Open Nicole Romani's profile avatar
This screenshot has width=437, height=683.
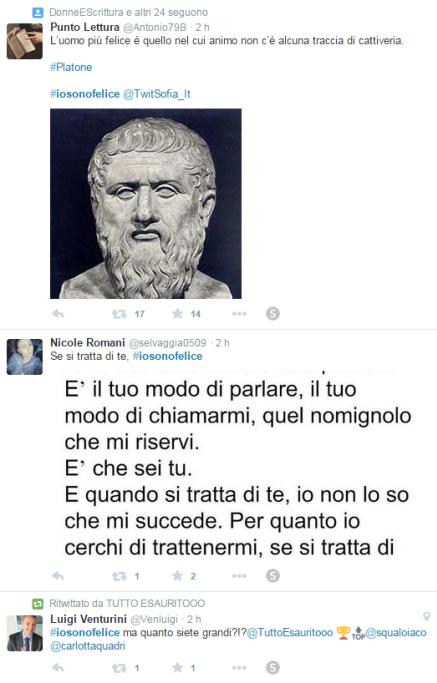click(x=25, y=357)
